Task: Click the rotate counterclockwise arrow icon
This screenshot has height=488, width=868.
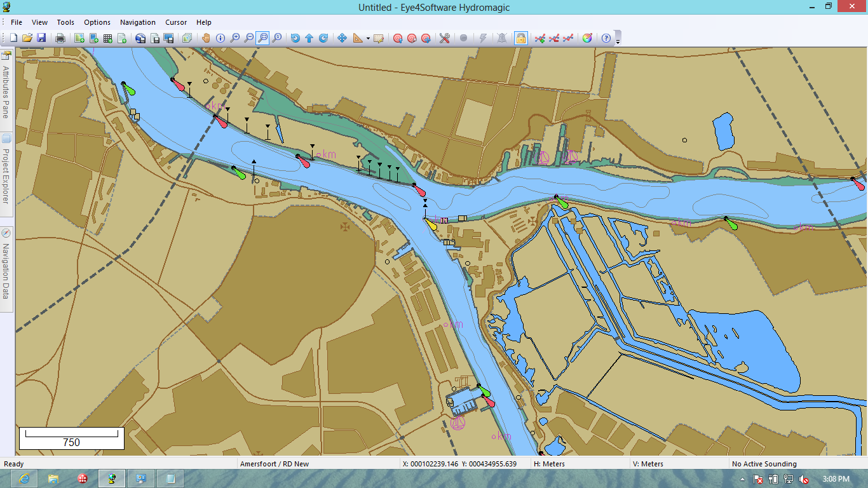Action: click(295, 38)
